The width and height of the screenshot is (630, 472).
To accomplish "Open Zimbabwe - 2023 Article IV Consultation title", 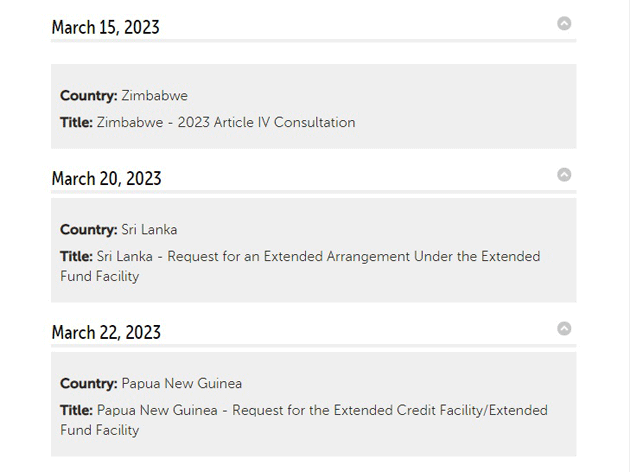I will pos(226,122).
